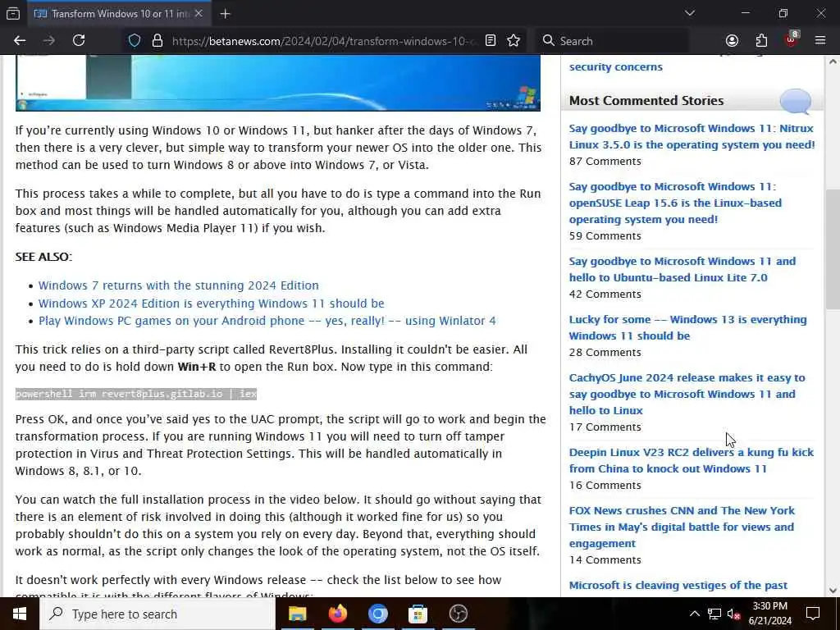Open CachyOS June 2024 release story
The width and height of the screenshot is (840, 630).
pyautogui.click(x=687, y=394)
